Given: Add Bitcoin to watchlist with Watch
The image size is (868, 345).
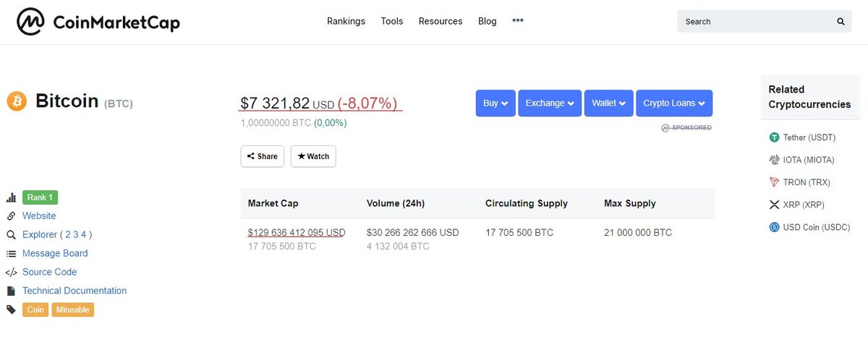Looking at the screenshot, I should [313, 156].
